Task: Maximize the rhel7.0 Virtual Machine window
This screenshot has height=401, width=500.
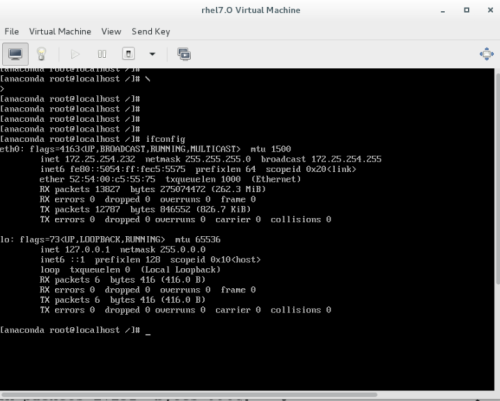Action: point(467,10)
